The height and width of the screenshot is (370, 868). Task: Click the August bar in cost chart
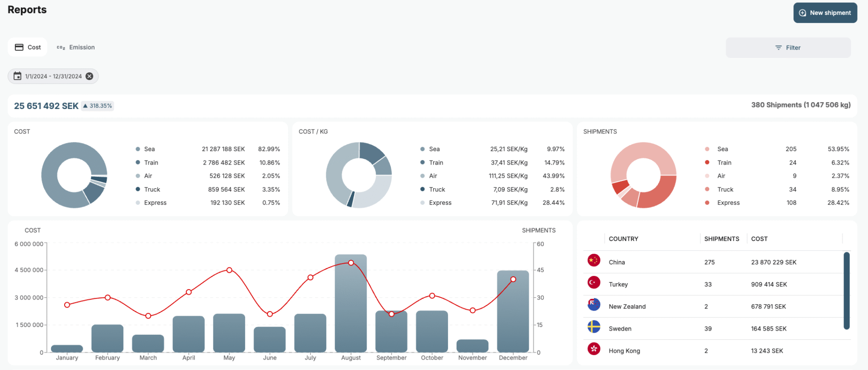point(351,303)
